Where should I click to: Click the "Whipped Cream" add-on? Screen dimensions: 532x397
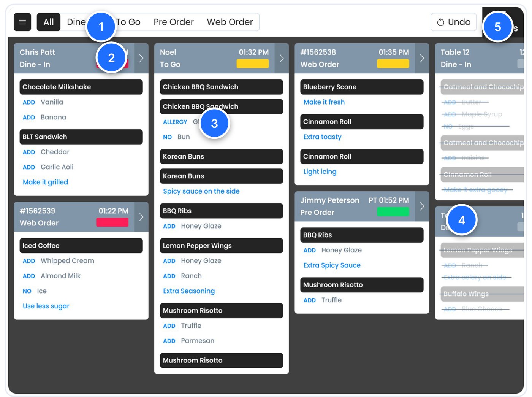tap(59, 261)
